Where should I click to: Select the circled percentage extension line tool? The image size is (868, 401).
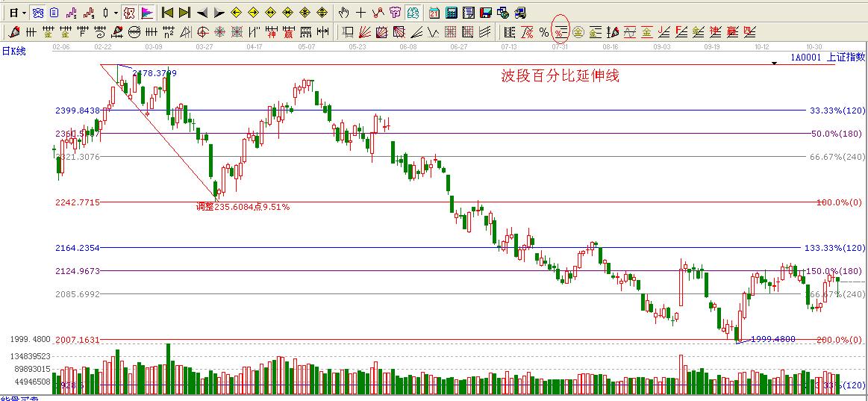point(561,31)
